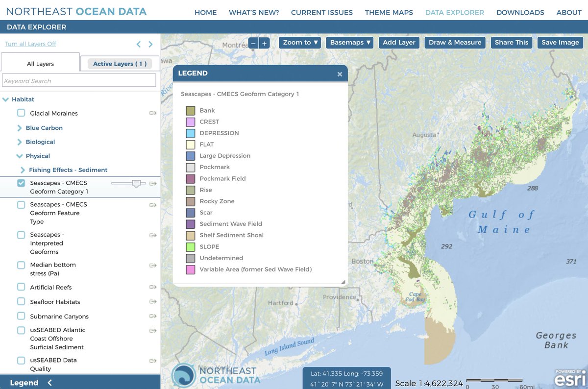Enable the Submarine Canyons layer
Screen dimensions: 588x389
point(21,316)
